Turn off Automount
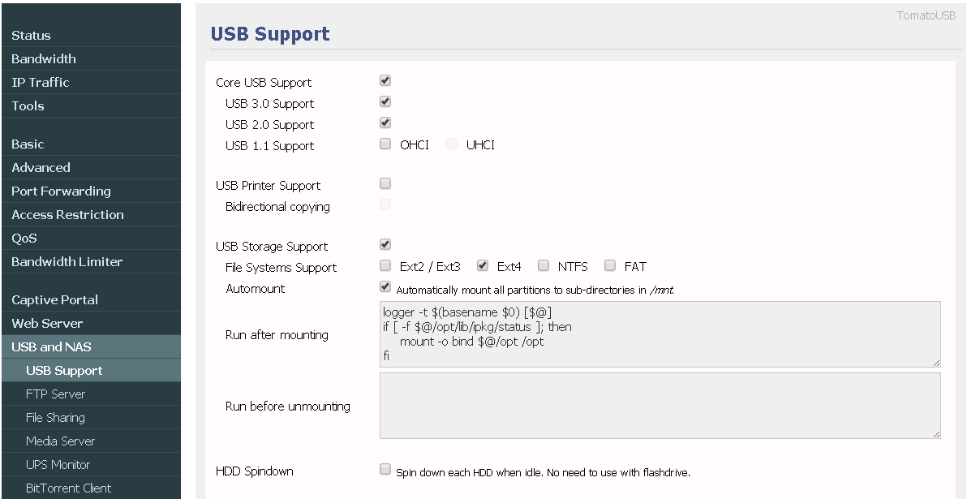Image resolution: width=980 pixels, height=499 pixels. (x=385, y=286)
